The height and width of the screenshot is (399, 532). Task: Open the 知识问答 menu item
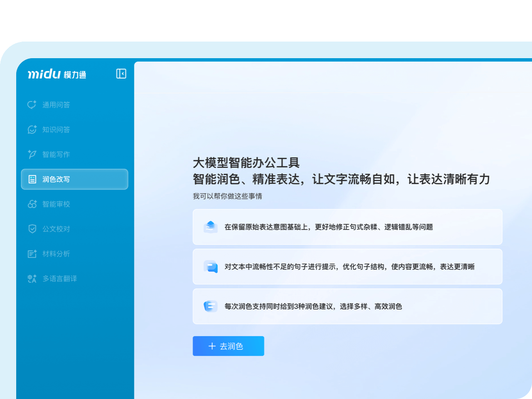[74, 130]
